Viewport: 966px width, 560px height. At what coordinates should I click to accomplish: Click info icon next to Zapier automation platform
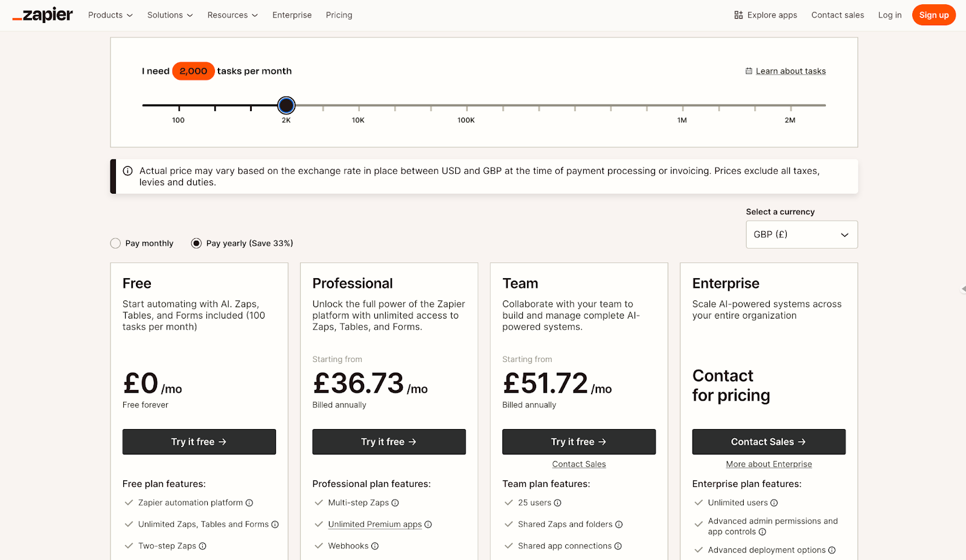(x=249, y=503)
